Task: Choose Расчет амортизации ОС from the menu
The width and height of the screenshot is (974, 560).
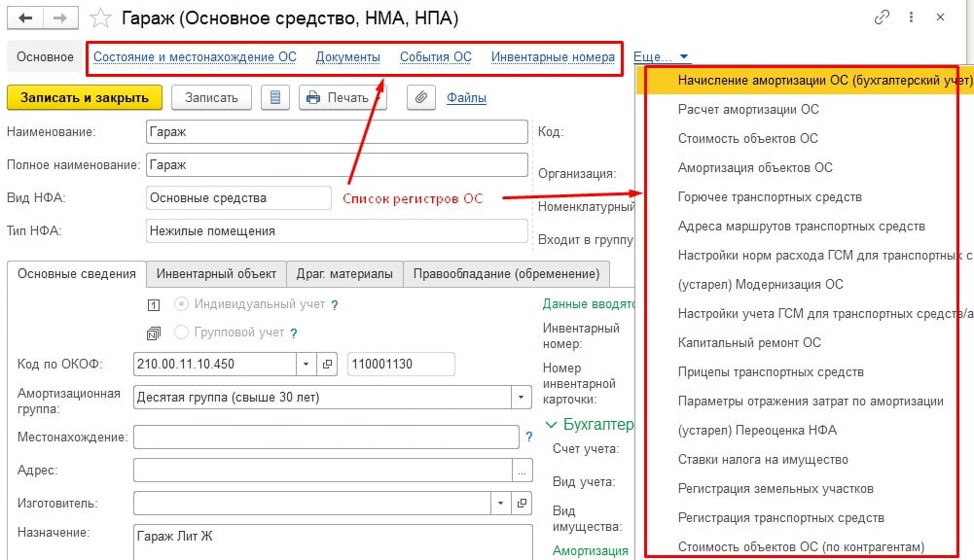Action: [748, 110]
